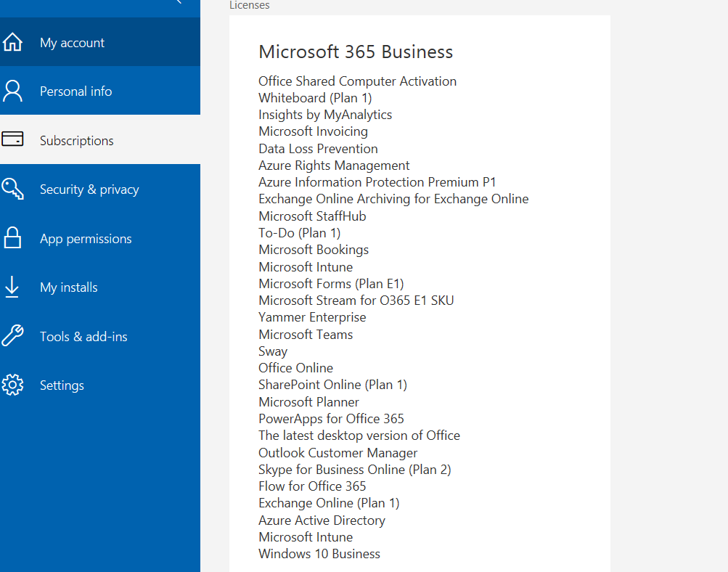Click the home icon beside My account
The image size is (728, 572).
[12, 42]
